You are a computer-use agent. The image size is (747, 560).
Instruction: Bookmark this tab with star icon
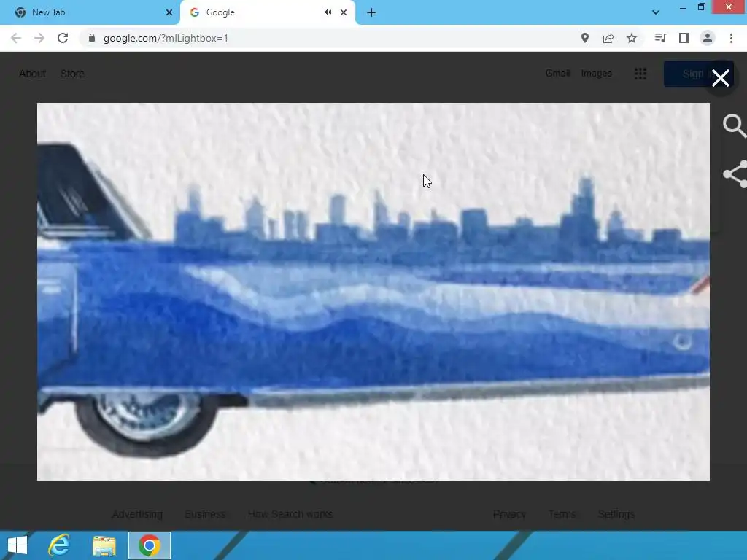[x=632, y=38]
